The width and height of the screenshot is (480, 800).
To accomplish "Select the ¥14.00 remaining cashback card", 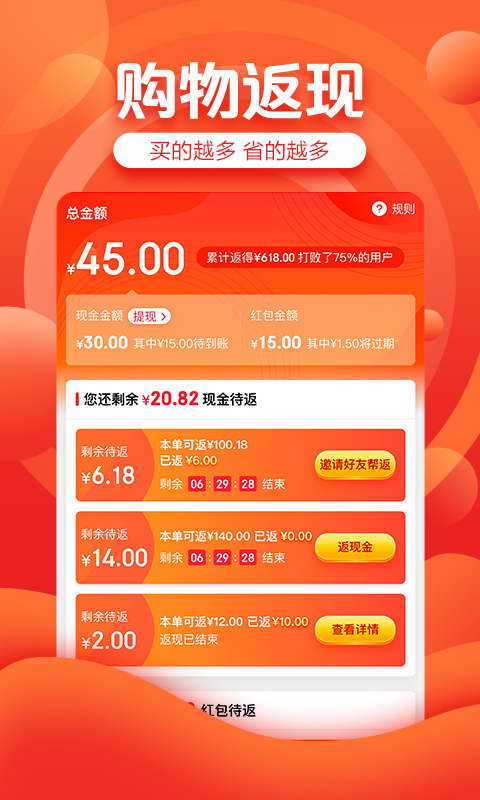I will click(x=240, y=547).
